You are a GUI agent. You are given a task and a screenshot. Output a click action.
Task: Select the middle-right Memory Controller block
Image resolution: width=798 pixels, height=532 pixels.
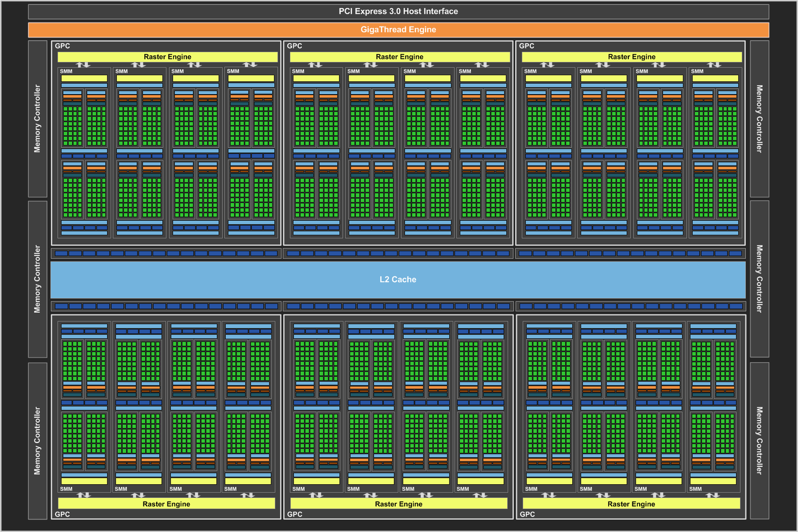coord(759,279)
